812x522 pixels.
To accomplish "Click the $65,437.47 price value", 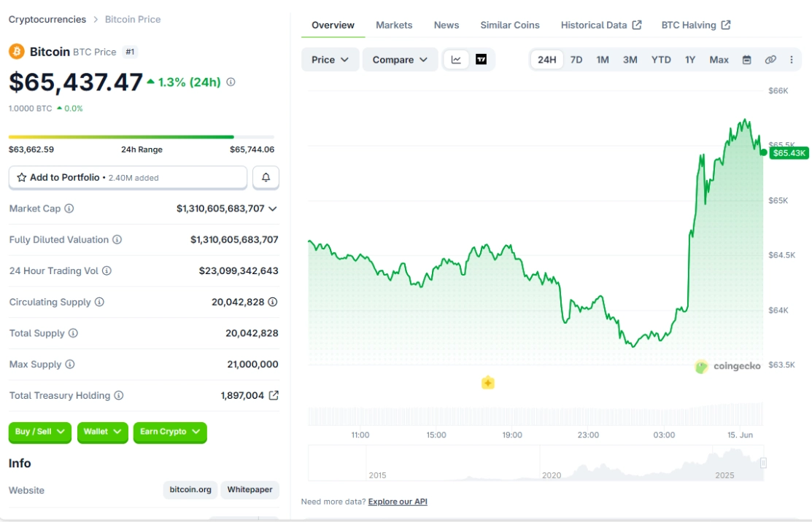I will [x=76, y=82].
